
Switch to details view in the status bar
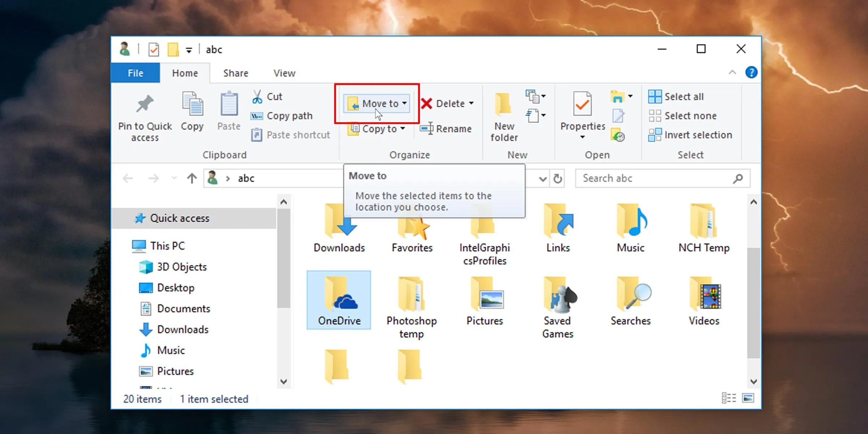click(x=728, y=398)
